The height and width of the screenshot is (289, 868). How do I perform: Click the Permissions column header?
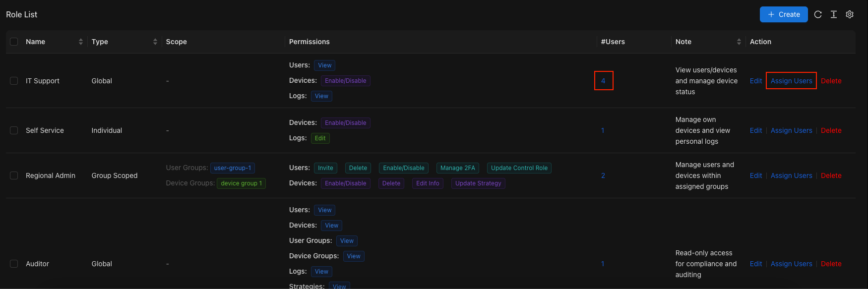(x=310, y=42)
